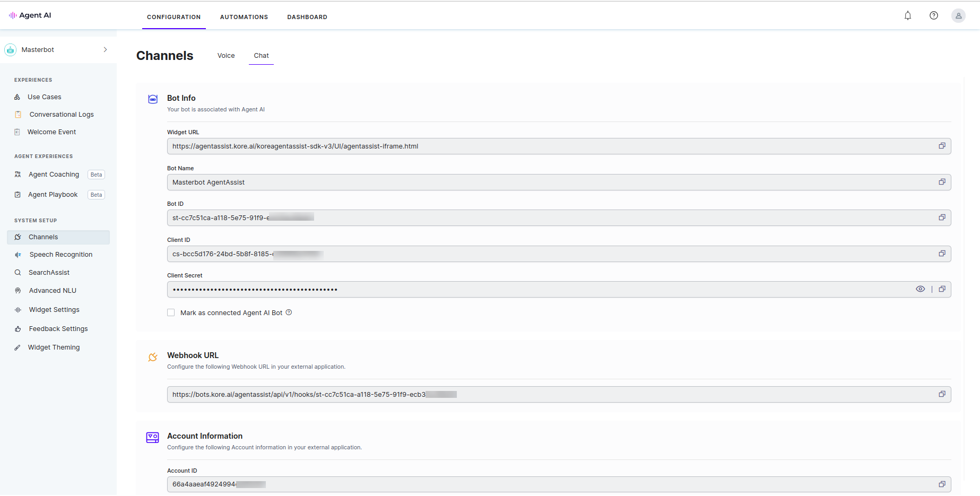Copy the Client ID value
Screen dimensions: 980x496
click(x=942, y=254)
